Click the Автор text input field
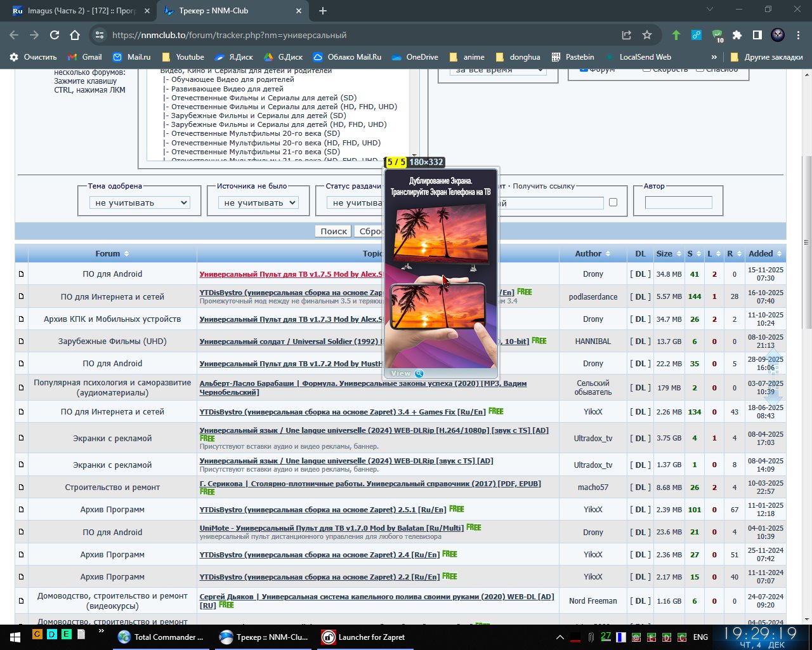 coord(678,202)
